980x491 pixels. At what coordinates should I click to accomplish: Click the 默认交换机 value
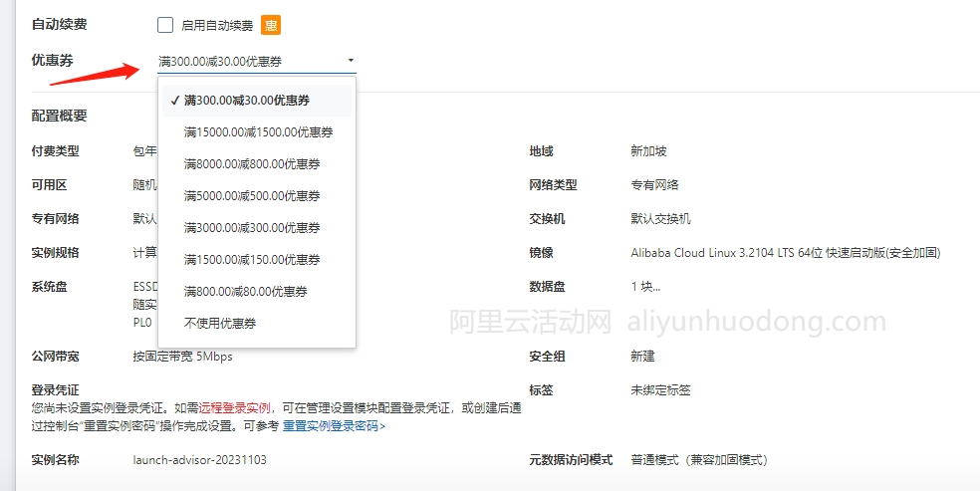(x=660, y=219)
